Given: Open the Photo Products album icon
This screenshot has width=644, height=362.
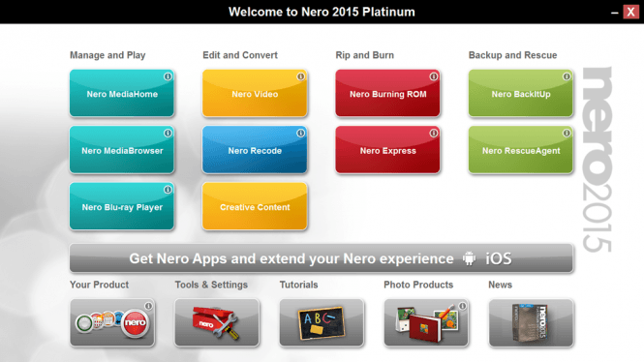Looking at the screenshot, I should coord(426,322).
